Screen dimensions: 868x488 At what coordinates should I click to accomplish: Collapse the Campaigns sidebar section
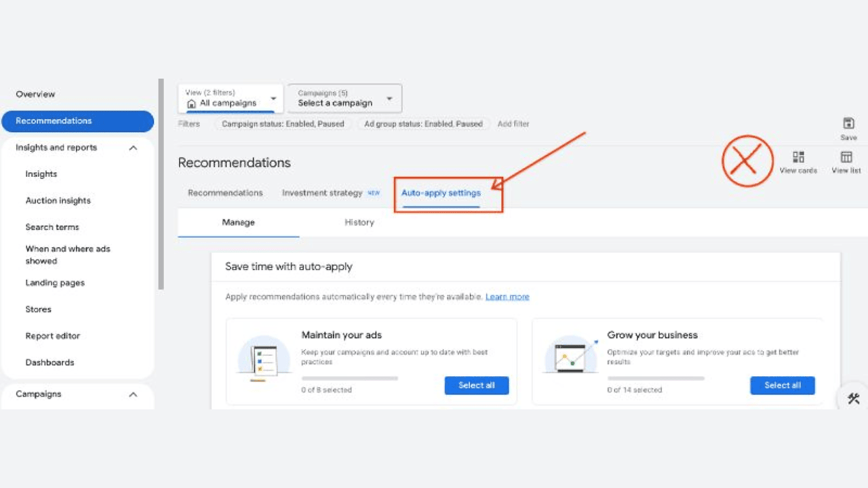pos(133,394)
